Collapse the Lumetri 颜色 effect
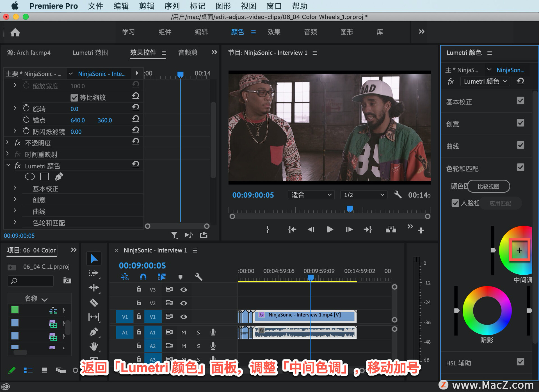The image size is (539, 392). pyautogui.click(x=8, y=165)
